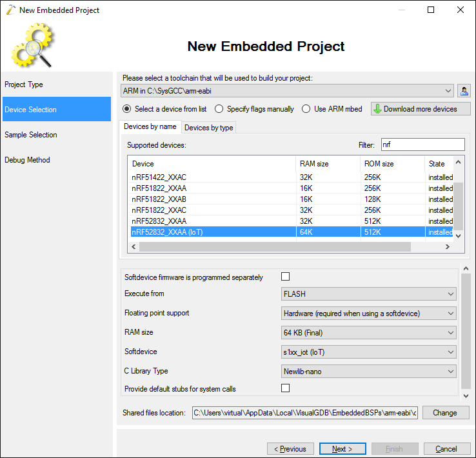Screen dimensions: 476x458
Task: Click the maximize window button
Action: tap(430, 10)
